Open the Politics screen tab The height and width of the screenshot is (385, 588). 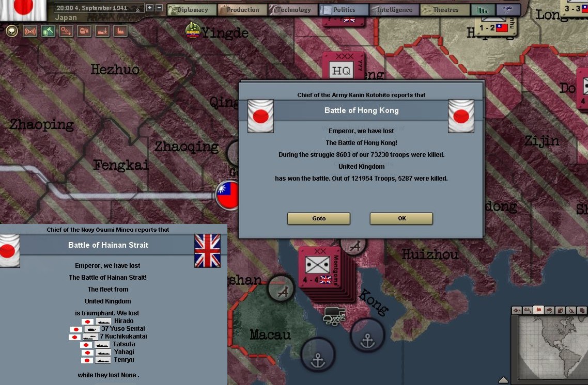[343, 10]
